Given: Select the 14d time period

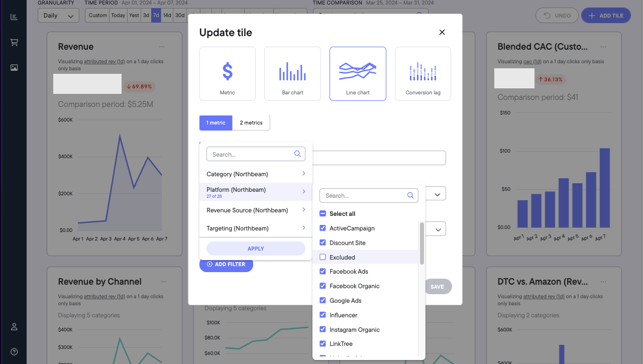Looking at the screenshot, I should (167, 15).
